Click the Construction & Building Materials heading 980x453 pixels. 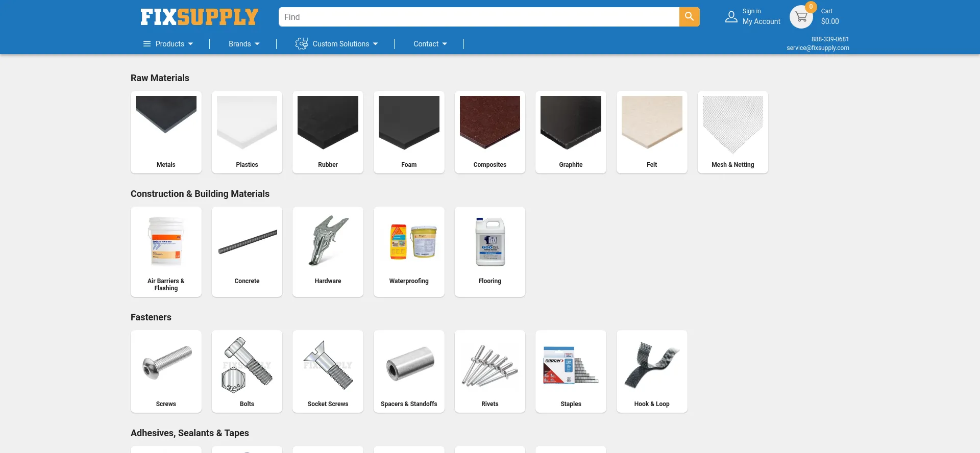200,194
